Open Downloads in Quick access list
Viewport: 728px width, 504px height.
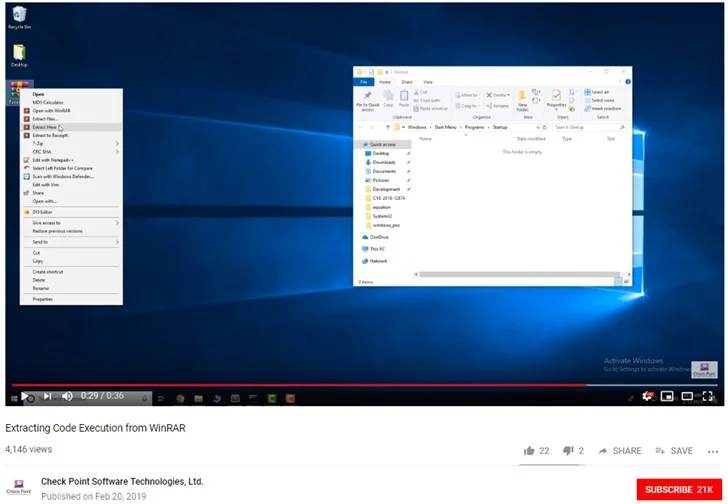point(380,162)
